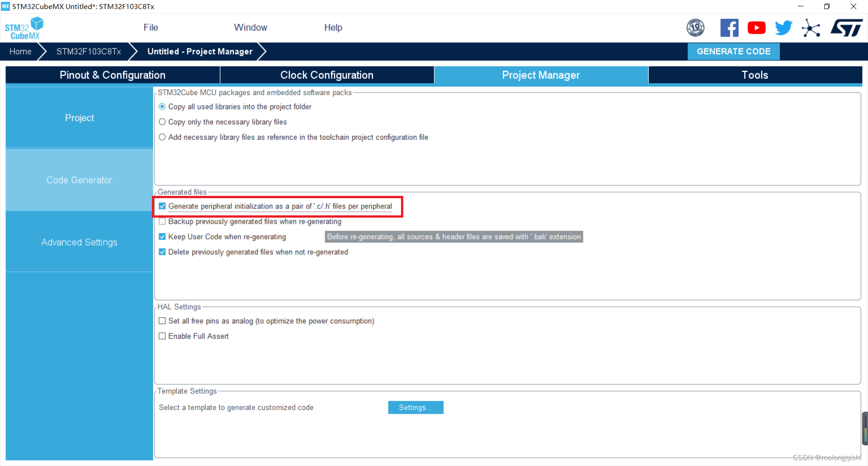
Task: Minimize the STM32CubeMX window
Action: [x=801, y=6]
